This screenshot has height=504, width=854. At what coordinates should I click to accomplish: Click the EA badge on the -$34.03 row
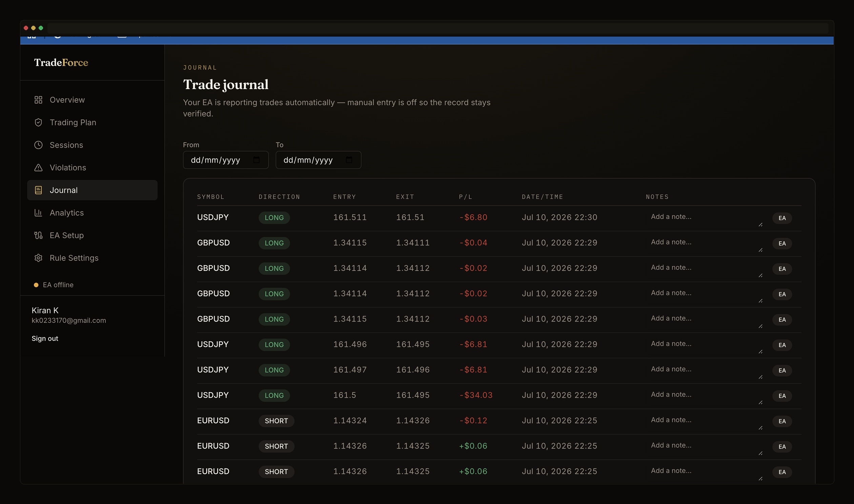click(x=782, y=396)
